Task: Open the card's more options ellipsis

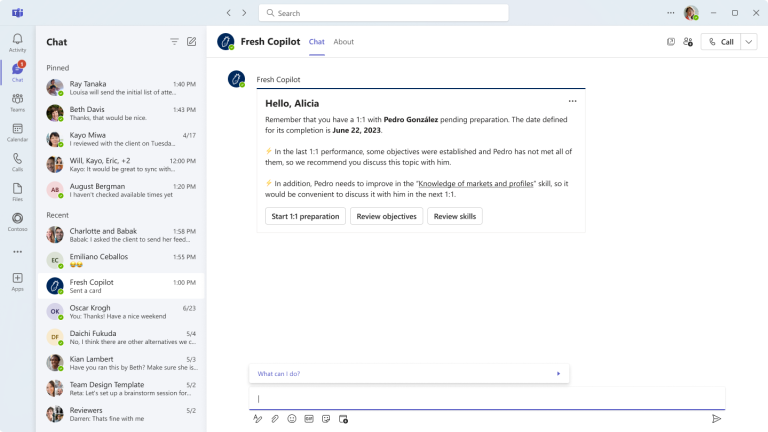Action: 573,101
